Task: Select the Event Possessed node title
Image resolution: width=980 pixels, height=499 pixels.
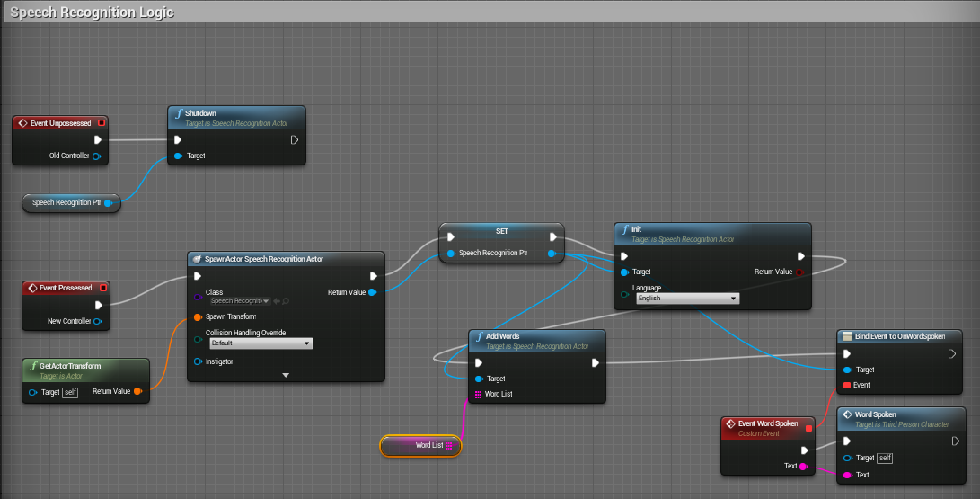Action: [x=61, y=288]
